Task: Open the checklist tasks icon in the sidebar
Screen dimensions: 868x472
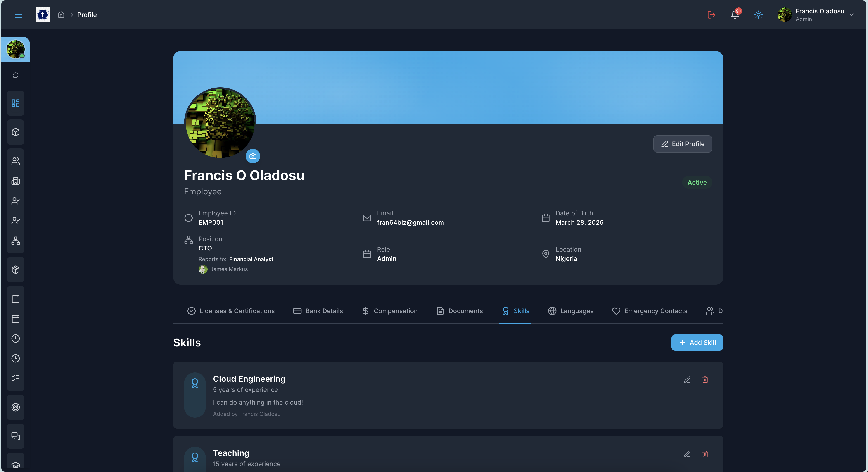Action: 16,378
